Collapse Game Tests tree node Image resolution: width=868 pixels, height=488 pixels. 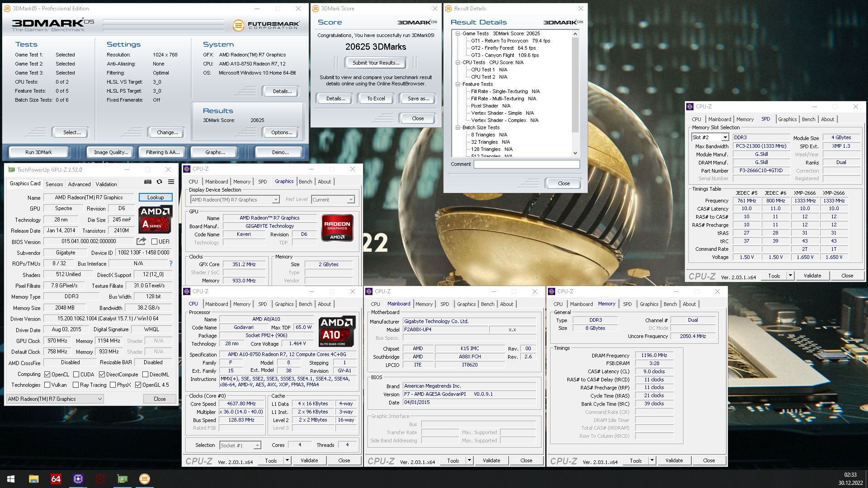click(458, 33)
